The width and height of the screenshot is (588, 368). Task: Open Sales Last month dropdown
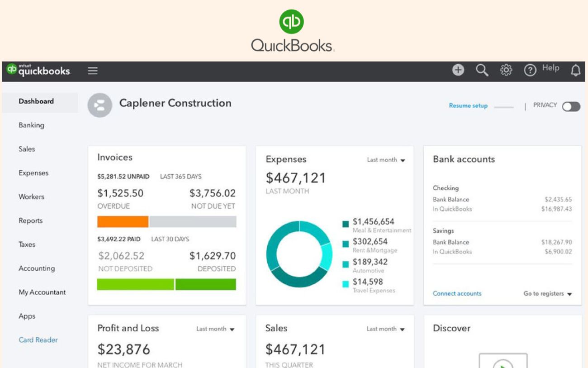coord(386,329)
